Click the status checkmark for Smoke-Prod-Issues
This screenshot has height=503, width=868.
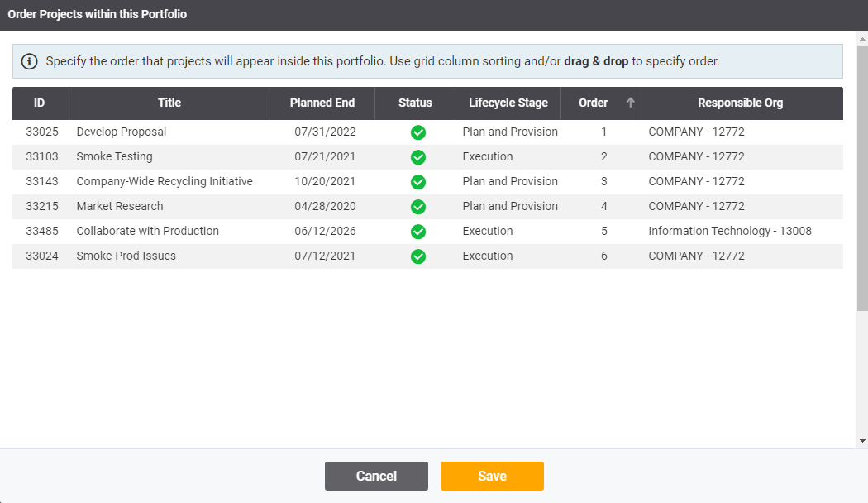418,256
